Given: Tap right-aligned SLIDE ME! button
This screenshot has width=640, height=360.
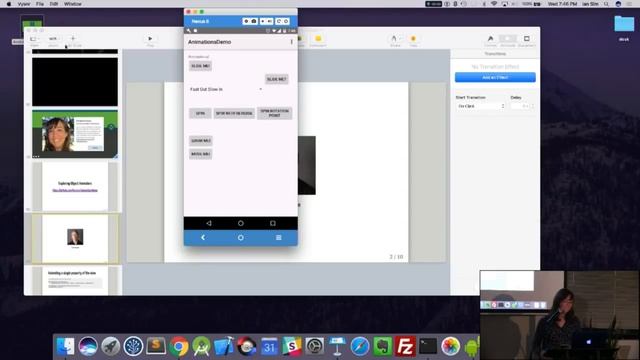Looking at the screenshot, I should [277, 79].
